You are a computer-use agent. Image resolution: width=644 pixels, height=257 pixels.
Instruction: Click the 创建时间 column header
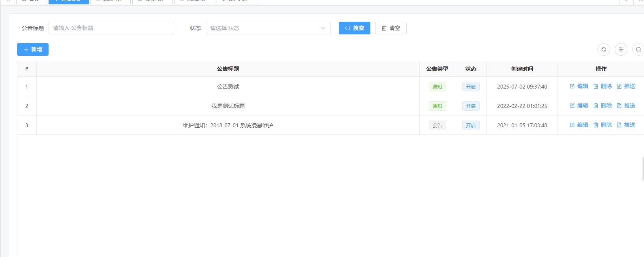coord(522,69)
